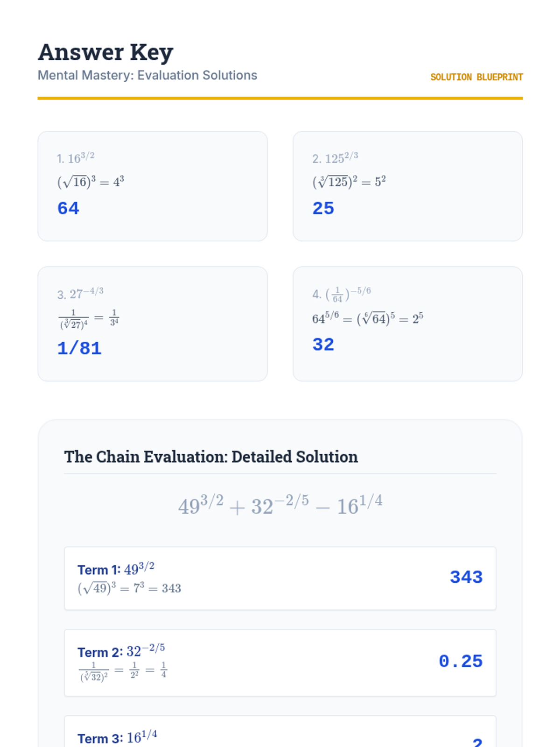Select problem 4 card with answer 32
560x747 pixels.
(407, 324)
